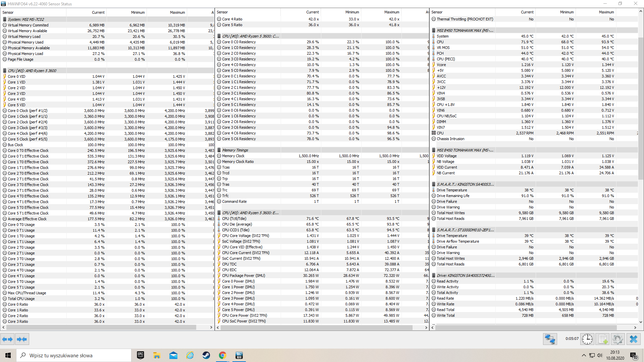Start logging with the sheet plus icon
644x362 pixels.
tap(603, 339)
